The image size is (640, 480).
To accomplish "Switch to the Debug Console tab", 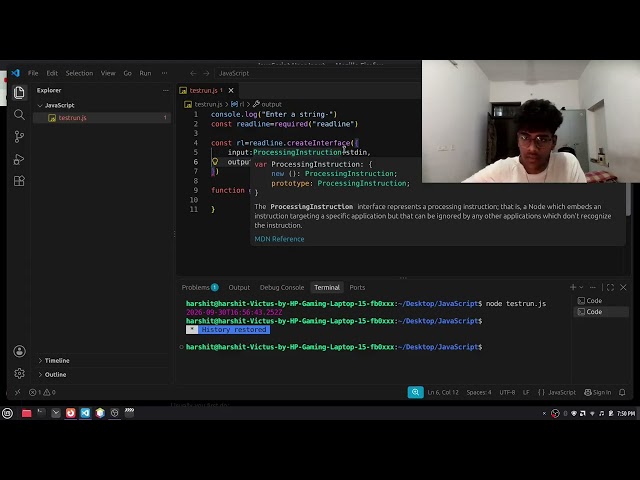I will pos(282,287).
